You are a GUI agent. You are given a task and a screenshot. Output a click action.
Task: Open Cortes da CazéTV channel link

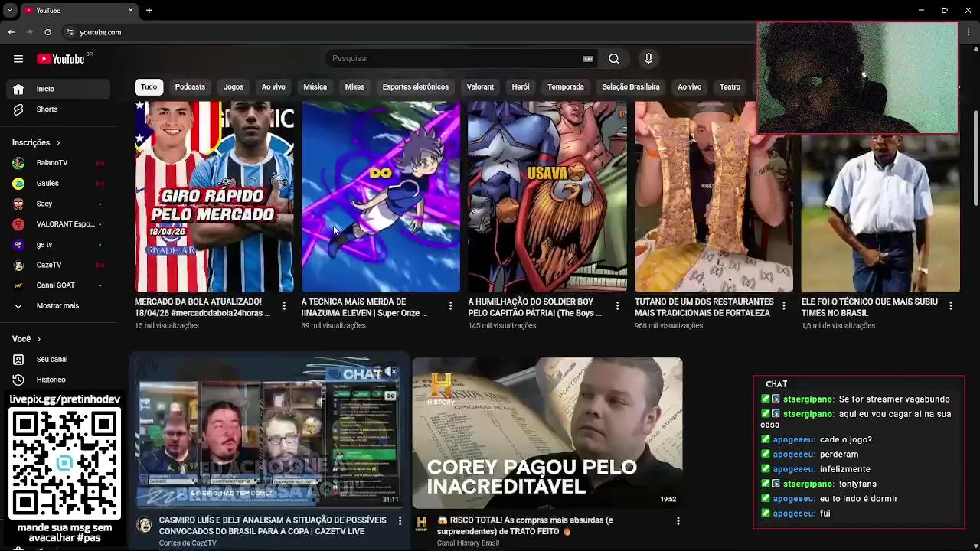(188, 543)
